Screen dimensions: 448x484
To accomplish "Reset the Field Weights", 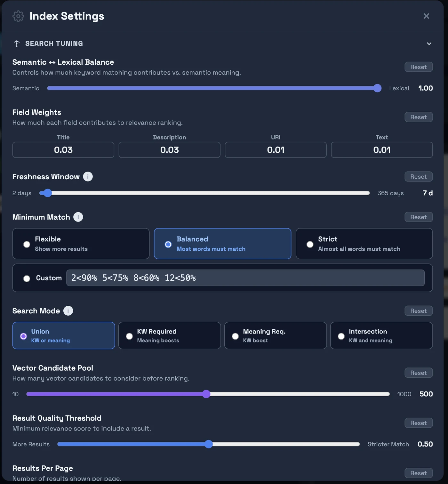I will coord(419,117).
